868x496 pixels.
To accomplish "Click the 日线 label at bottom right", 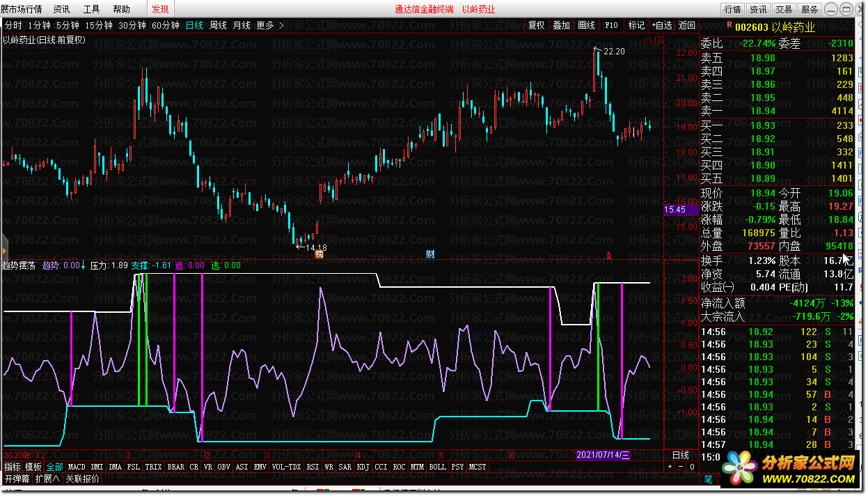I will pyautogui.click(x=680, y=455).
